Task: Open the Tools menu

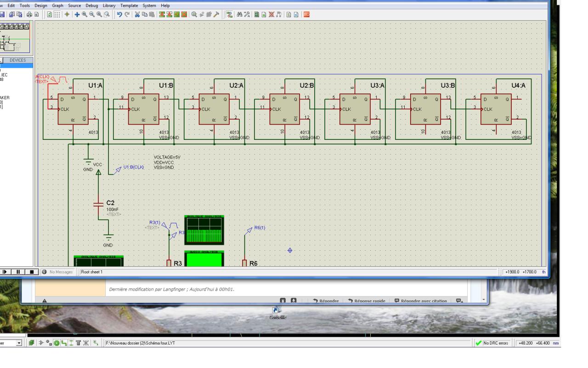Action: pos(24,6)
